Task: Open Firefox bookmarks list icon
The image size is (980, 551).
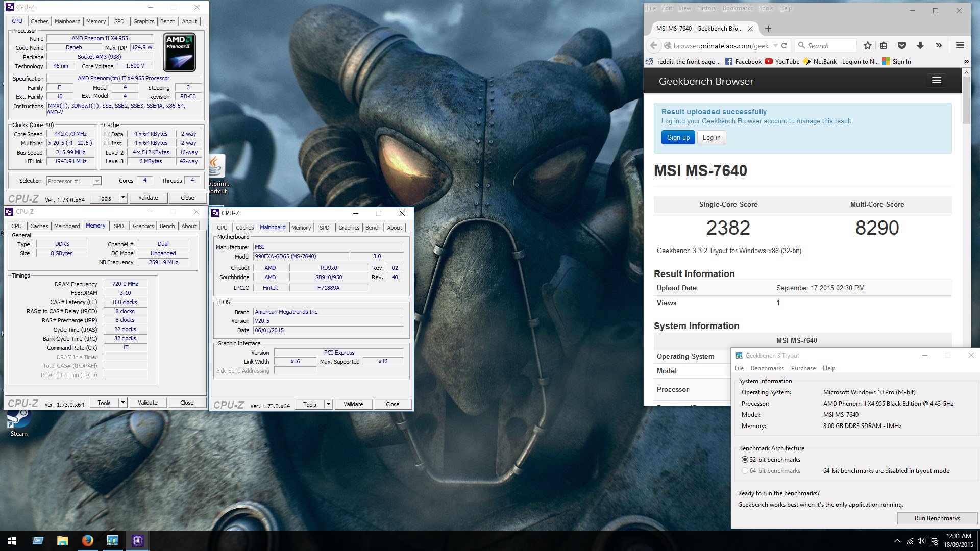Action: [x=884, y=46]
